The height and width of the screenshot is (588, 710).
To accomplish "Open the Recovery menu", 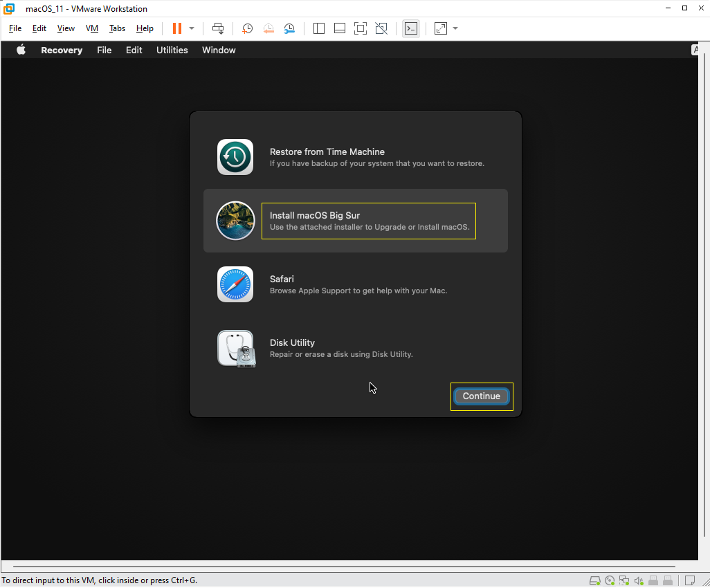I will click(62, 50).
